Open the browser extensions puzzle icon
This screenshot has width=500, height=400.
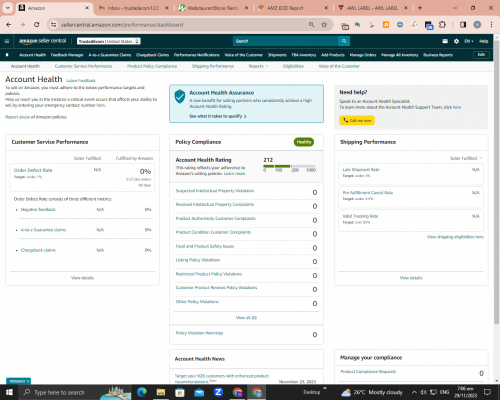[x=442, y=25]
